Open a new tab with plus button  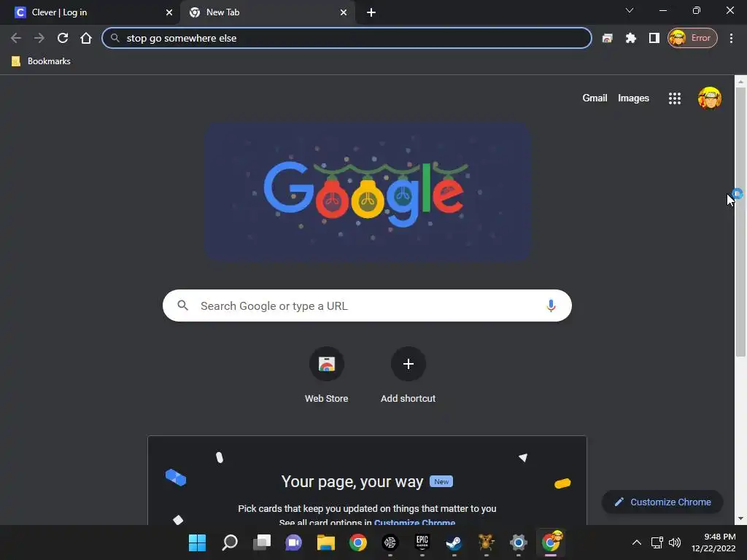[371, 12]
